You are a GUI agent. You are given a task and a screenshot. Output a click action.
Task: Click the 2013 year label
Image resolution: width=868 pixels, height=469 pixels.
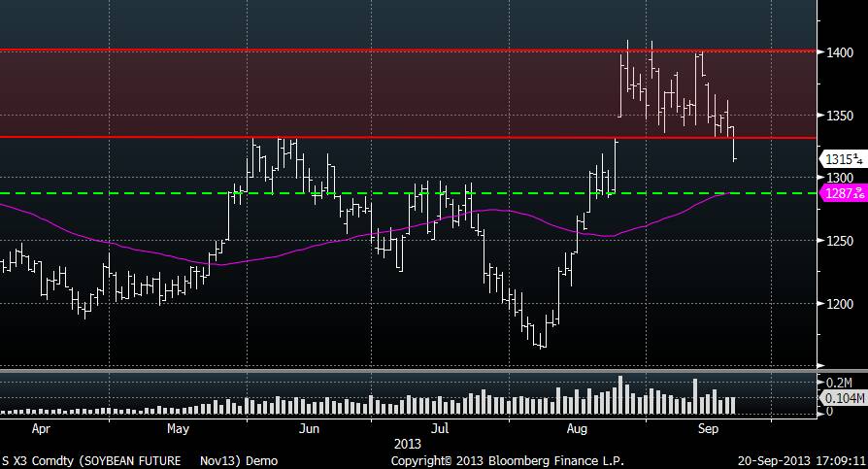pos(407,443)
